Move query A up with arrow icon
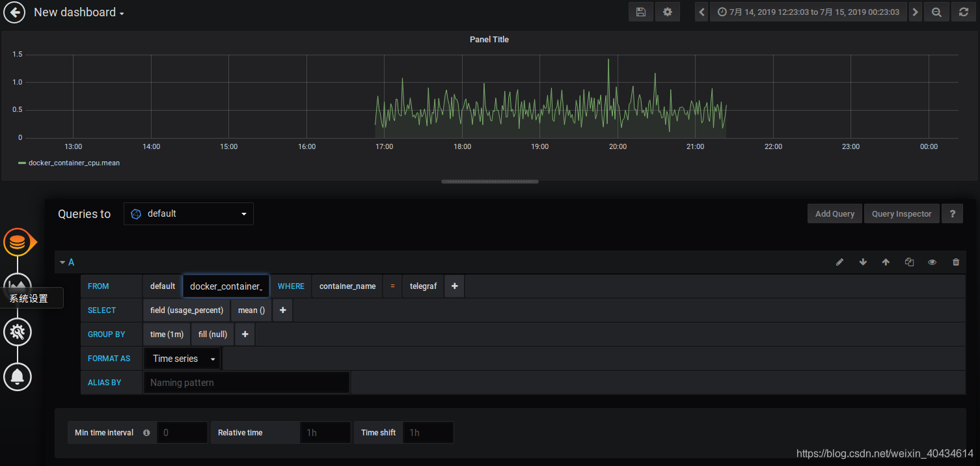Viewport: 980px width, 466px height. pyautogui.click(x=886, y=262)
